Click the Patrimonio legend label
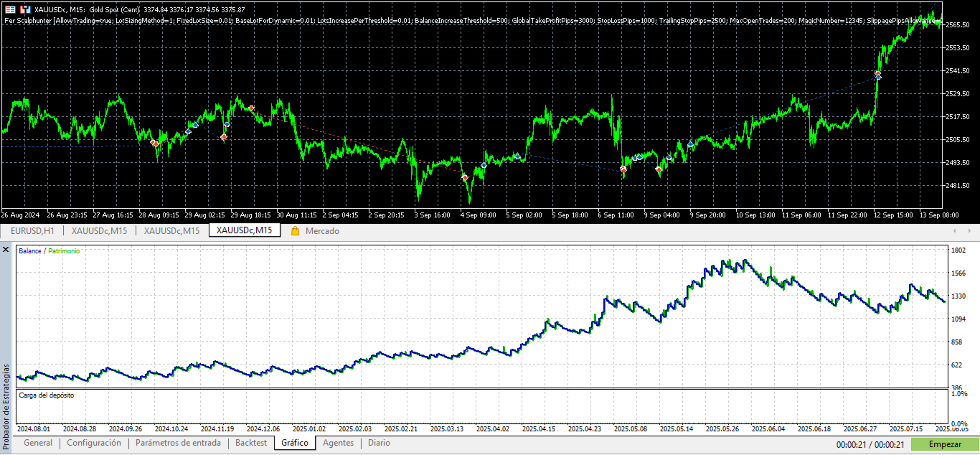 (x=64, y=251)
